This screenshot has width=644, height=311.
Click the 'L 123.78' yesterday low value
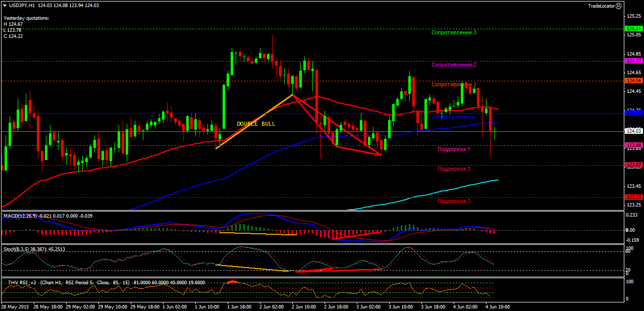tap(13, 30)
